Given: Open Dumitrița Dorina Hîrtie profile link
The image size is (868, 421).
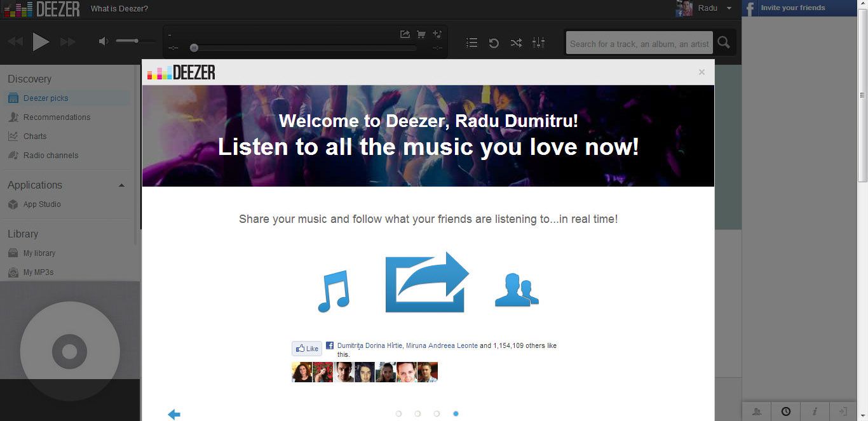Looking at the screenshot, I should [x=370, y=346].
